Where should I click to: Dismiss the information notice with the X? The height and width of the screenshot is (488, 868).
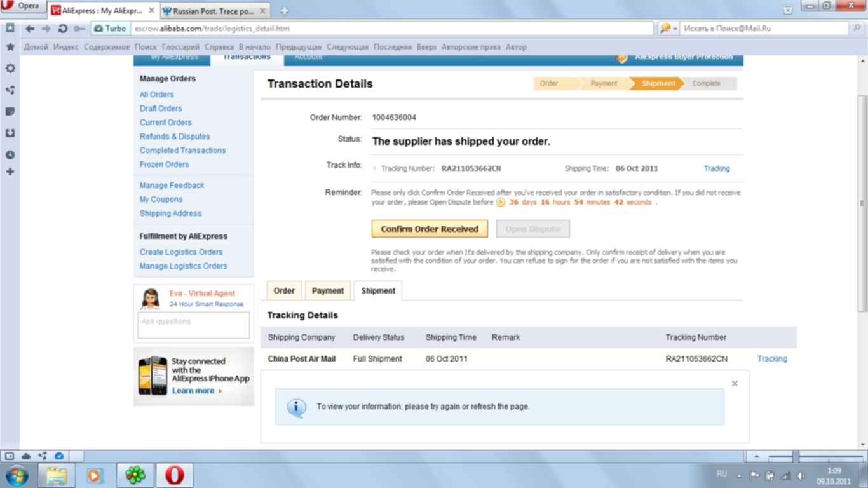(735, 384)
